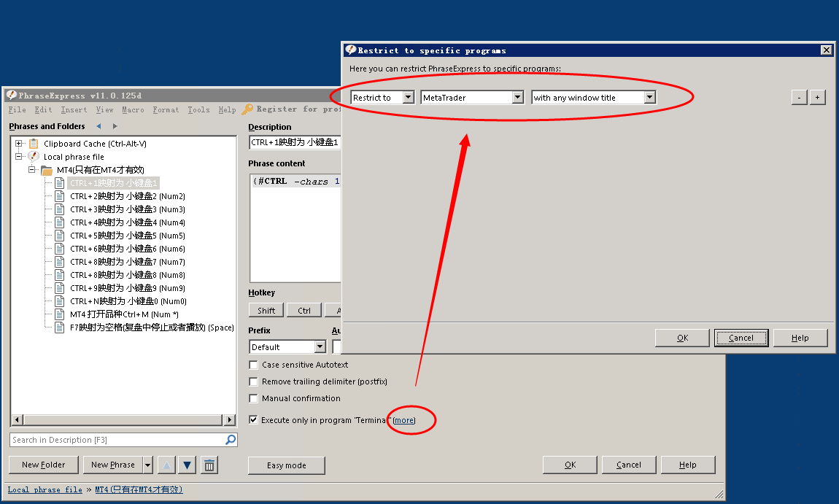Open the Tools menu

(x=198, y=109)
